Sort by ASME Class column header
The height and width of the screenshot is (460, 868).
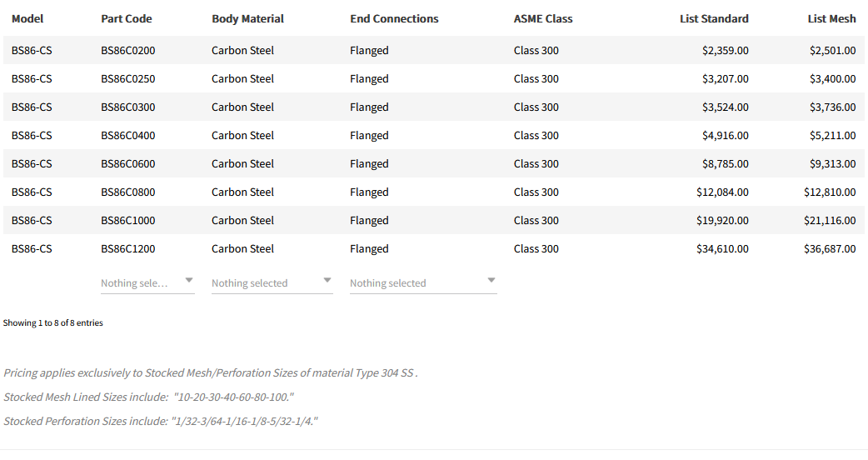tap(543, 18)
